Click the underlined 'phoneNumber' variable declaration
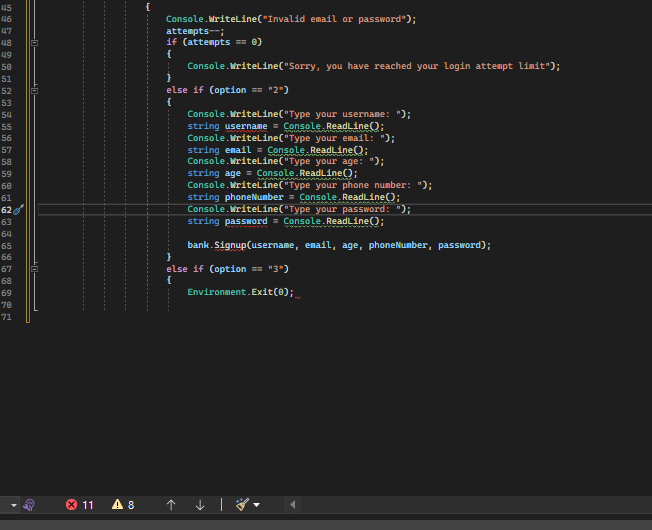 pos(254,197)
